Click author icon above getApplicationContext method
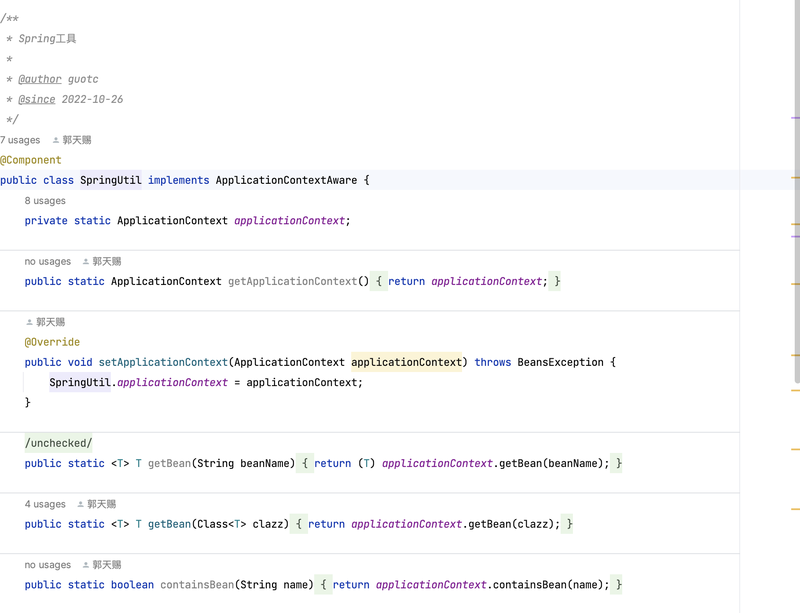Screen dimensions: 800x613 click(x=86, y=261)
